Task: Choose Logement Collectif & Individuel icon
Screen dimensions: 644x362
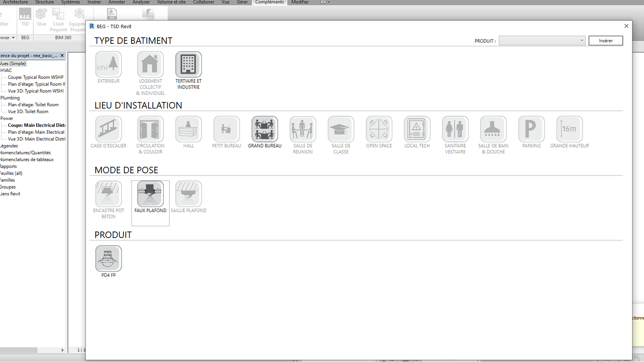Action: click(x=150, y=64)
